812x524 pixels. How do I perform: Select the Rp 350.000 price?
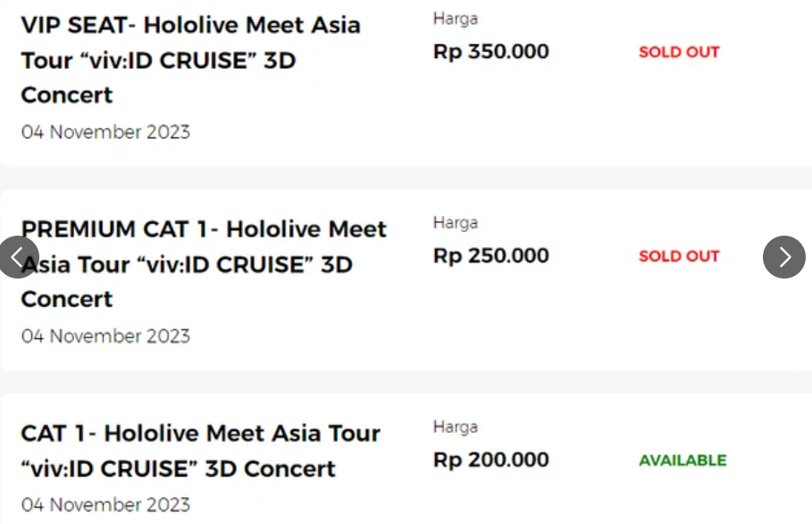(x=490, y=52)
